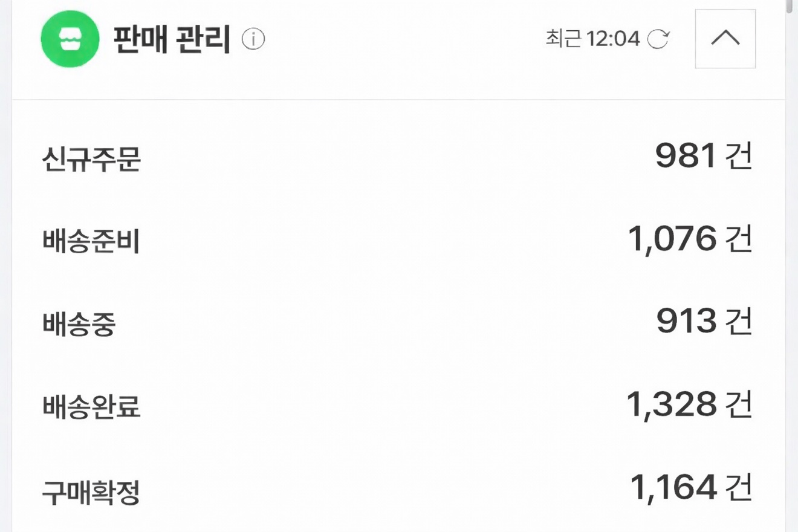
Task: Open the 1,164 purchase-confirmed count
Action: [673, 487]
